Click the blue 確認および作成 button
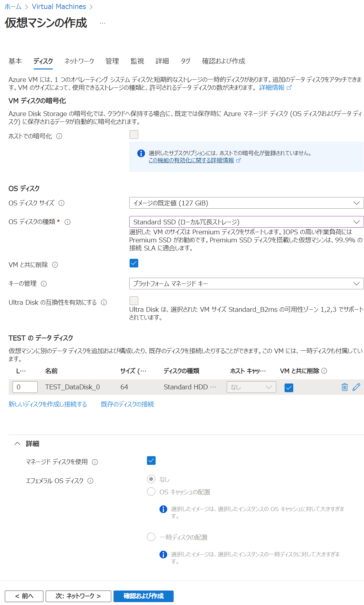The image size is (364, 605). pyautogui.click(x=143, y=596)
